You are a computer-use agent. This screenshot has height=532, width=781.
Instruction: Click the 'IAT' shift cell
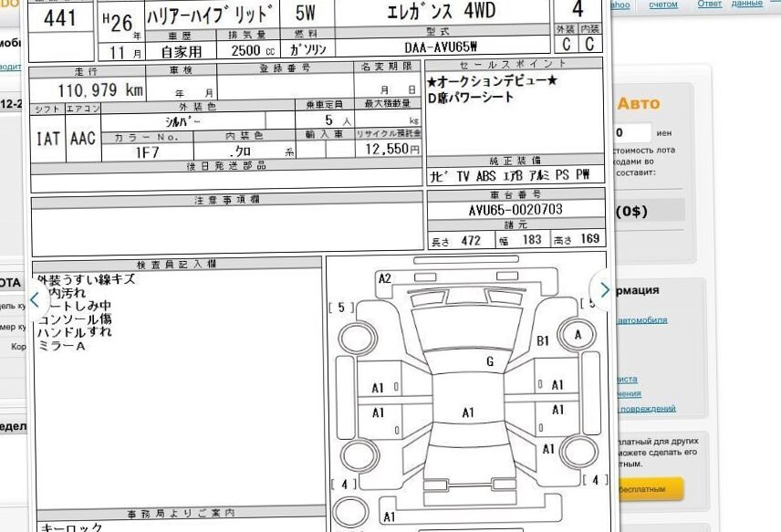[48, 139]
